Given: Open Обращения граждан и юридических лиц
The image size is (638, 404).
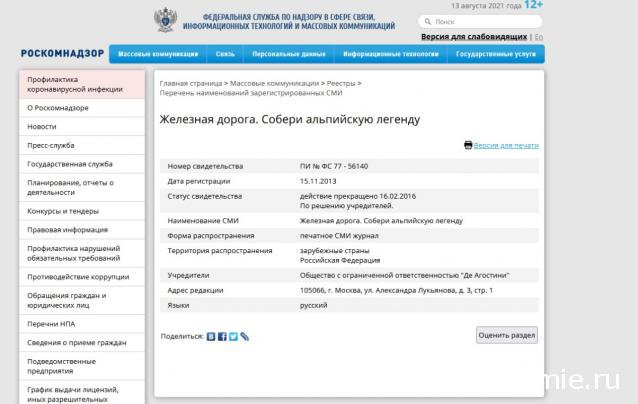Looking at the screenshot, I should (x=82, y=301).
